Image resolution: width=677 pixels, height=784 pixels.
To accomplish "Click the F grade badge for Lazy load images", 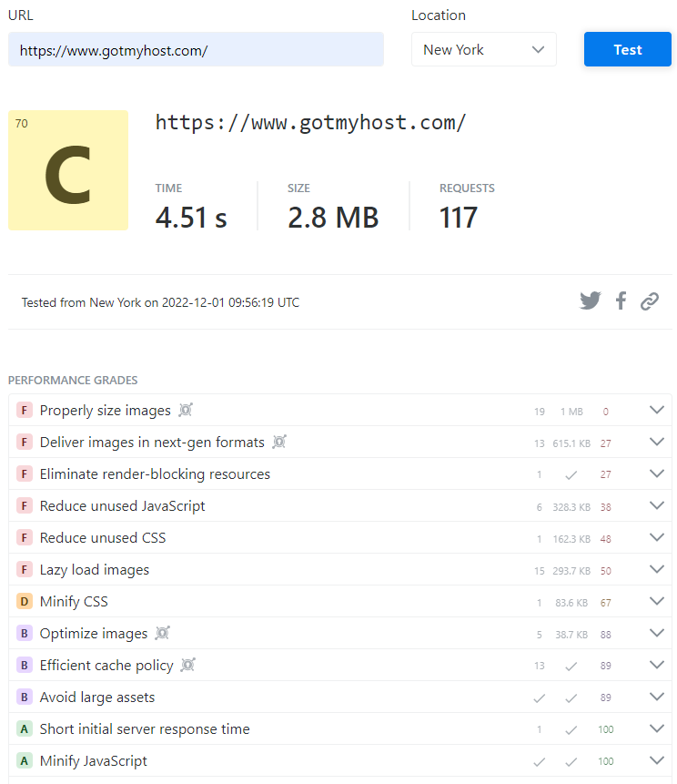I will (25, 570).
